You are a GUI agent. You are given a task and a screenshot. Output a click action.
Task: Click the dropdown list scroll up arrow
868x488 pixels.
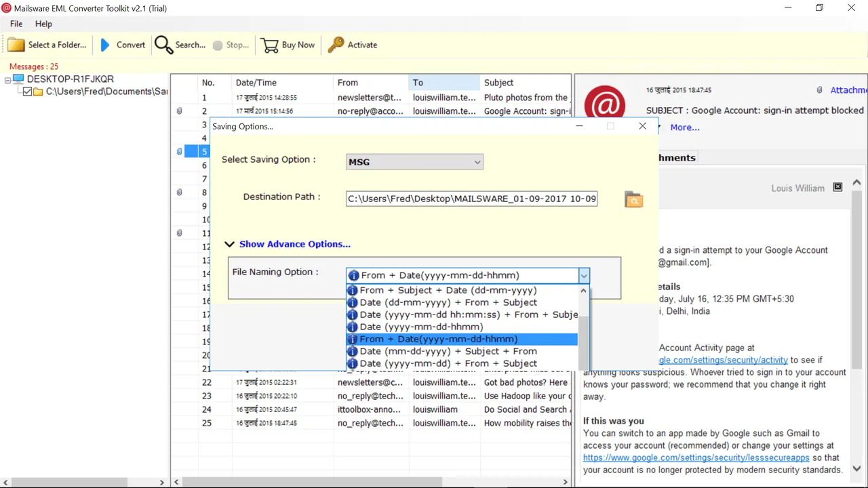pos(583,291)
